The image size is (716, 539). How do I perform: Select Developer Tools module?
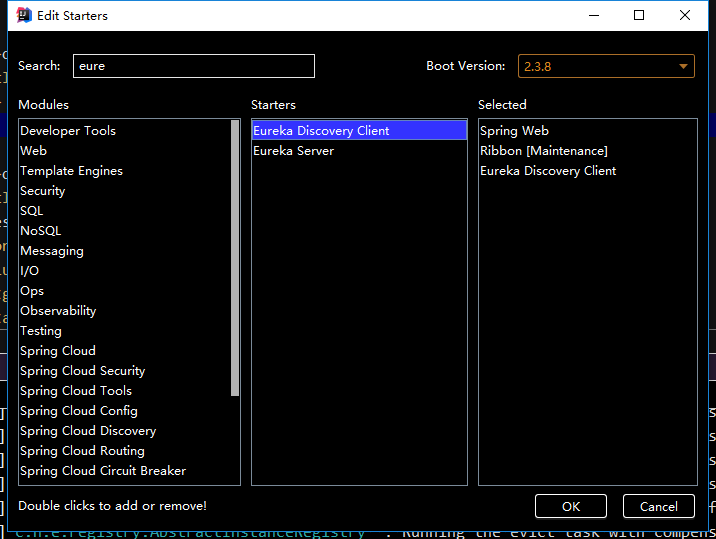tap(68, 131)
